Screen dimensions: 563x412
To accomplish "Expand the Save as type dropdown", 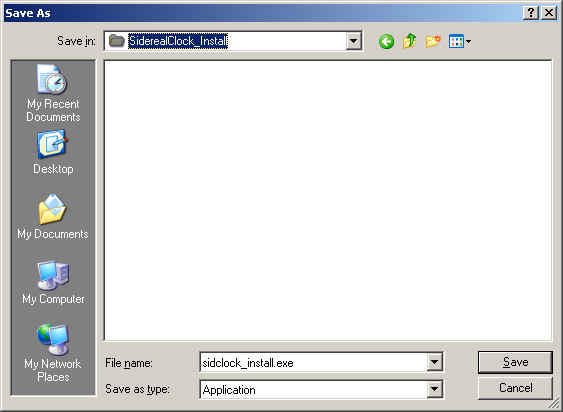I will [x=434, y=389].
